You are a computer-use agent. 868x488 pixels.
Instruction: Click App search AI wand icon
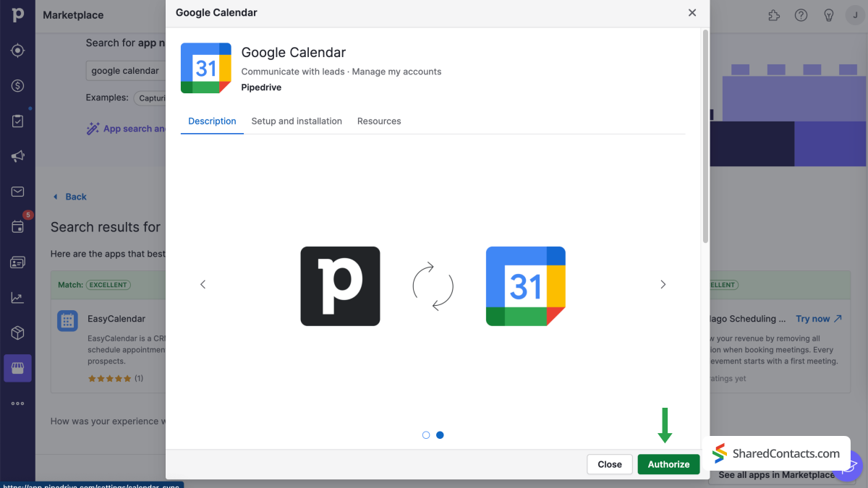[93, 129]
